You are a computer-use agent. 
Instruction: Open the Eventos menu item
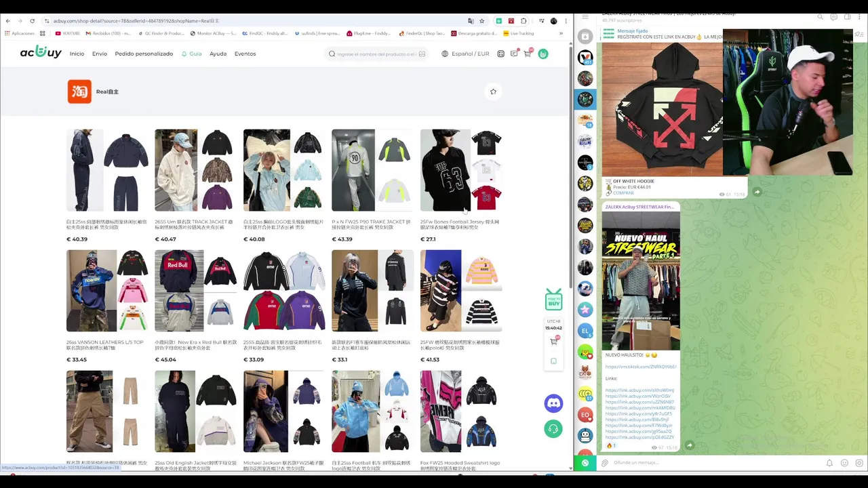click(x=245, y=54)
